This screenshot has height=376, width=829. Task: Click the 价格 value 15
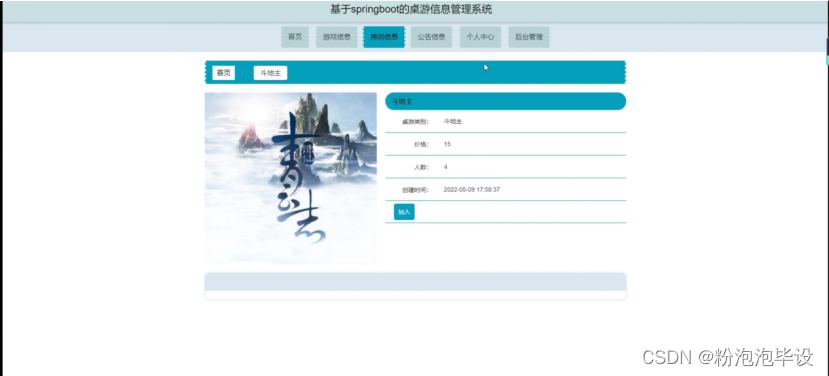447,144
